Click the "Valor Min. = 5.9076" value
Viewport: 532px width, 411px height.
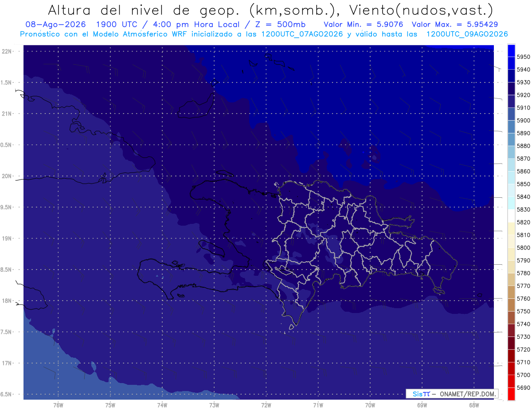(364, 24)
